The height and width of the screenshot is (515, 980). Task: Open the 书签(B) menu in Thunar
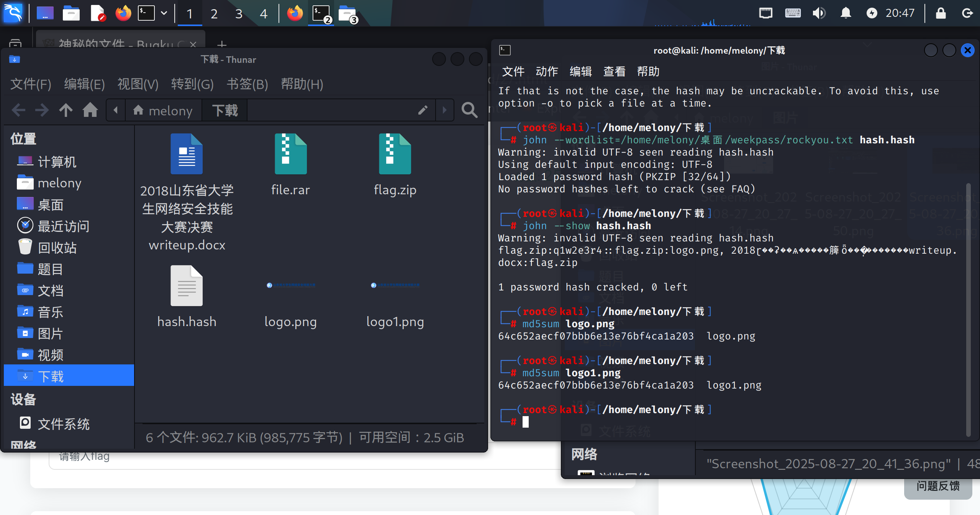[x=247, y=84]
